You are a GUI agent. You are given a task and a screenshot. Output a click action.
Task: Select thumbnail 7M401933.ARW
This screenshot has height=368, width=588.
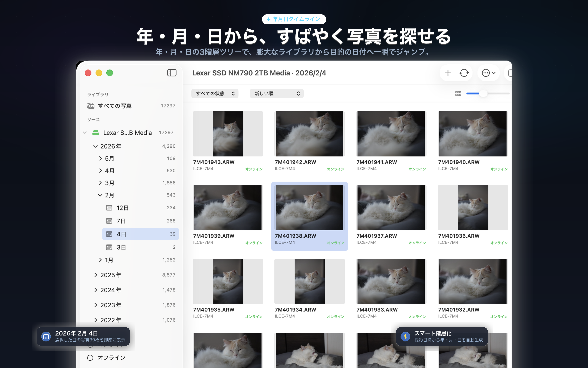(391, 281)
